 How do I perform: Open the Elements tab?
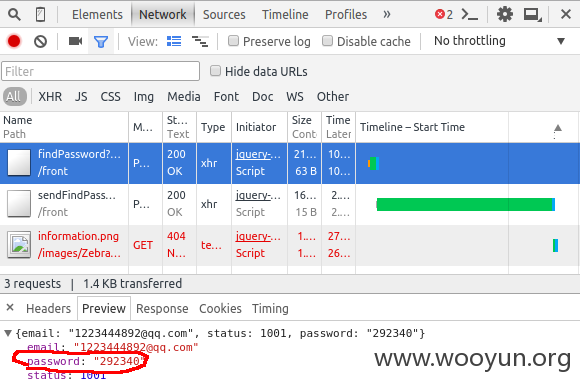97,14
